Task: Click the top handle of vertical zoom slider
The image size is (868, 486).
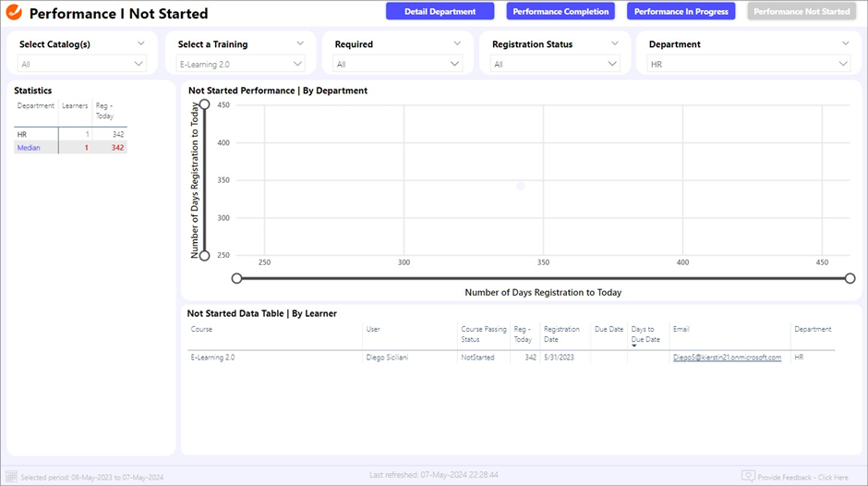Action: pos(205,104)
